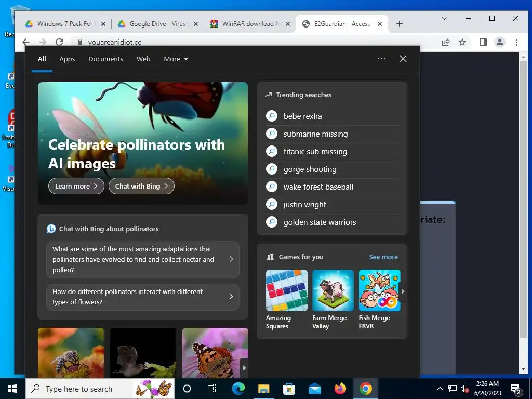
Task: Click next arrow in games carousel
Action: (403, 291)
